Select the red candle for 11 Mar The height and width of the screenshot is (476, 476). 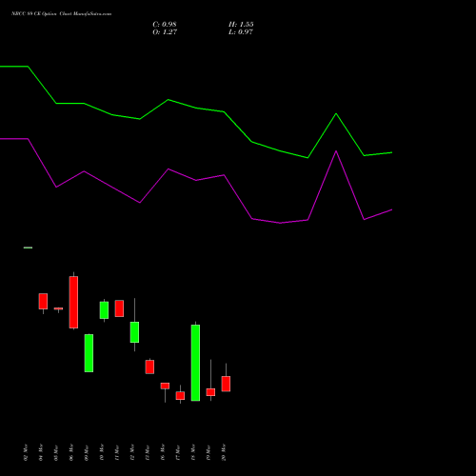coord(119,308)
